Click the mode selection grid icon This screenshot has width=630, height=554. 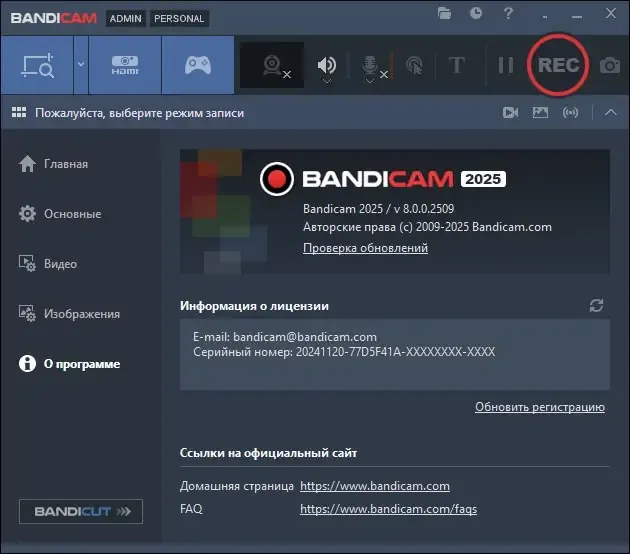point(19,112)
